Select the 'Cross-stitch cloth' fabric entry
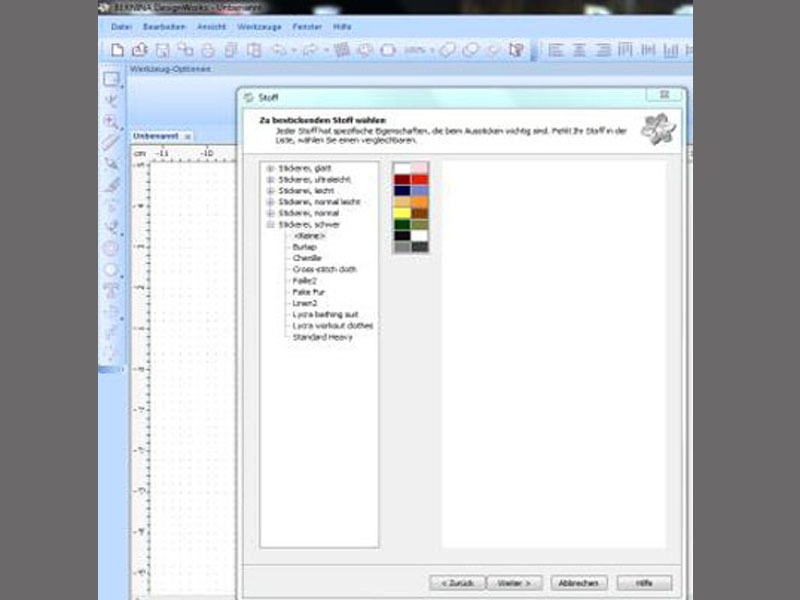Image resolution: width=800 pixels, height=600 pixels. [x=324, y=269]
